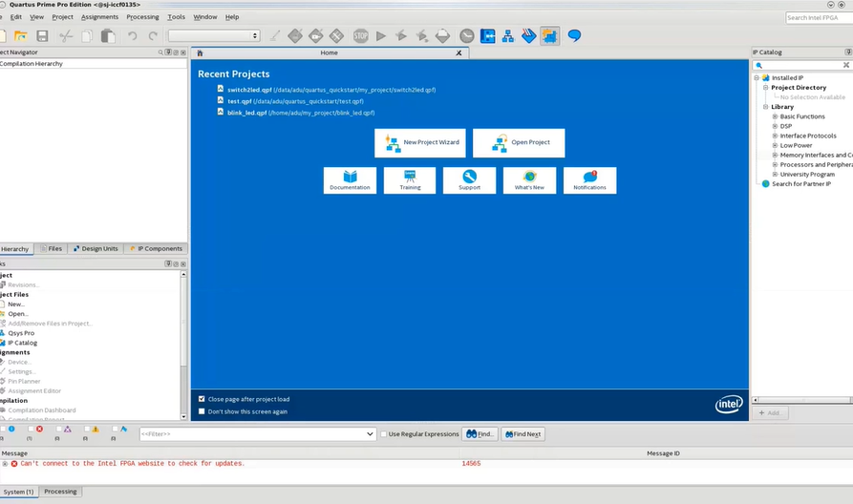Click the Copy toolbar icon
Screen dimensions: 853x504
(87, 36)
